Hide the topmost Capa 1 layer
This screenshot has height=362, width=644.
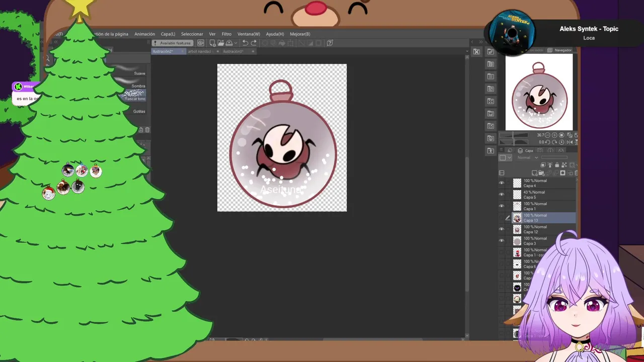[x=501, y=206]
